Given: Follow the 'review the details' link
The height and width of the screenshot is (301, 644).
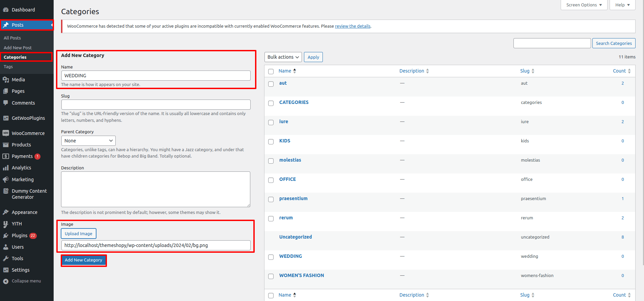Looking at the screenshot, I should (353, 26).
